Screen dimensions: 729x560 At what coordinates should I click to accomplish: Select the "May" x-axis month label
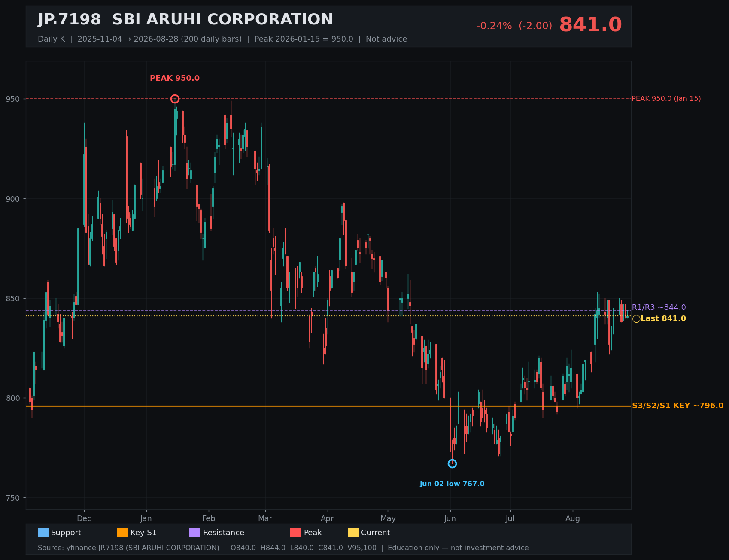(388, 518)
